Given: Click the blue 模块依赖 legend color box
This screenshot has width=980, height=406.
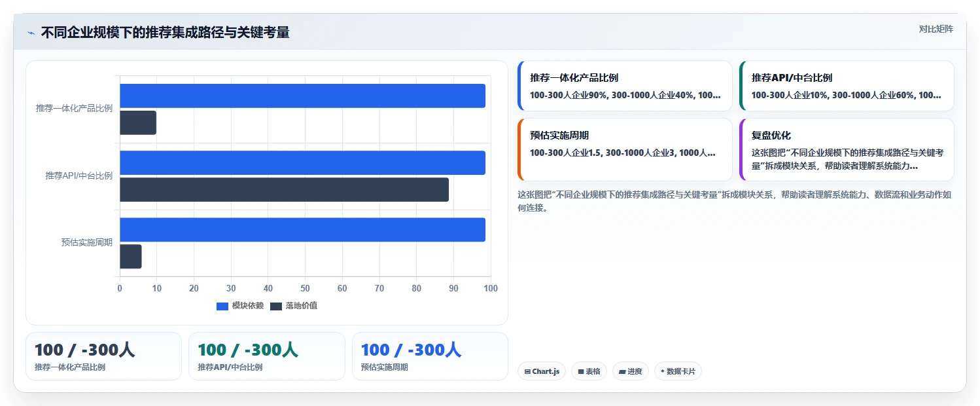Looking at the screenshot, I should tap(222, 306).
